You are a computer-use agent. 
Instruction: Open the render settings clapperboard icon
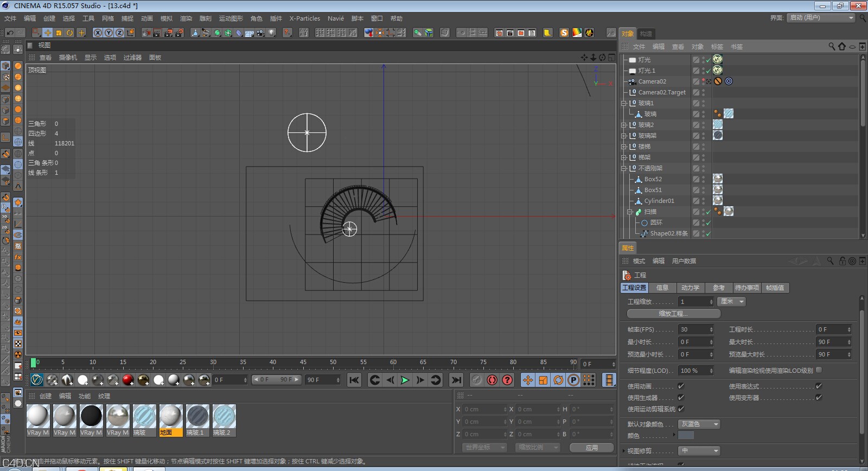pos(179,33)
